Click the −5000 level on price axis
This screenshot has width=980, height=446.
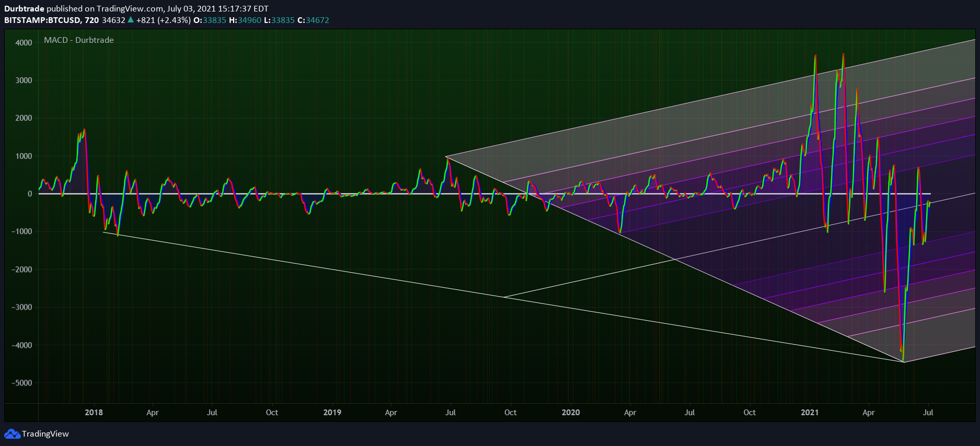21,383
